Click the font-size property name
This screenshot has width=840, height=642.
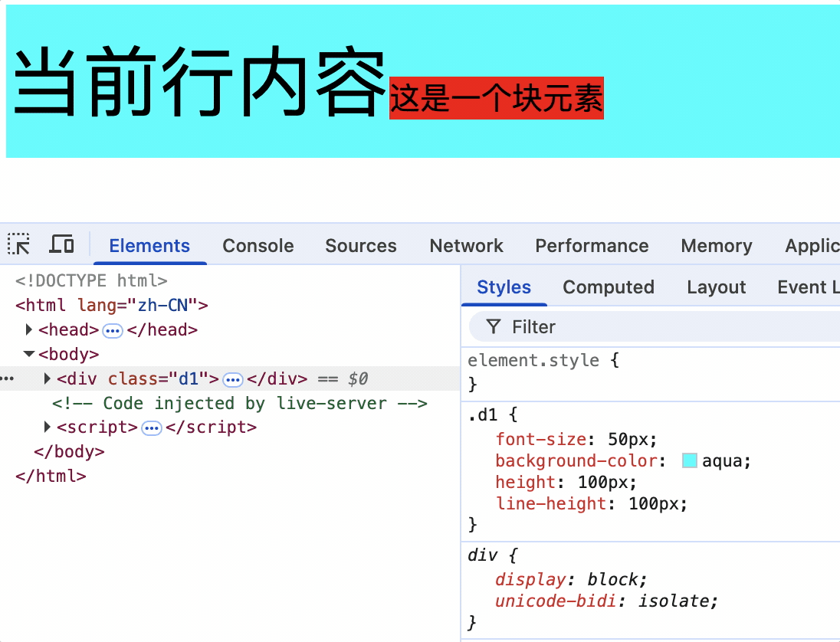coord(540,440)
